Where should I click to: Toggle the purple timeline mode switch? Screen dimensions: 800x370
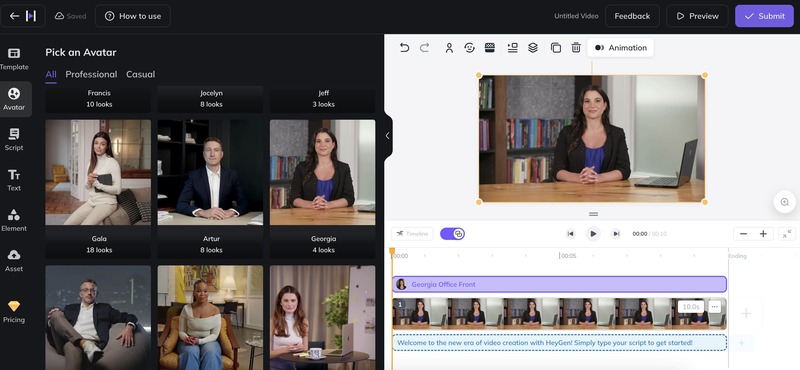(452, 234)
